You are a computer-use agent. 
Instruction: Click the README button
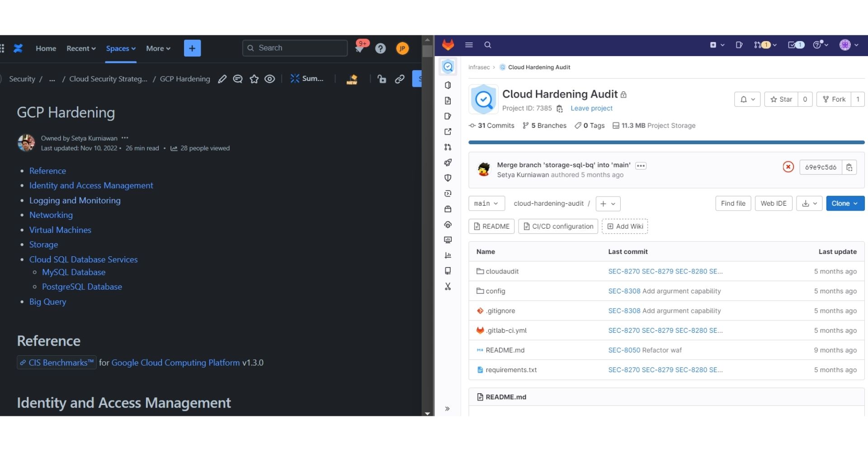click(x=491, y=226)
